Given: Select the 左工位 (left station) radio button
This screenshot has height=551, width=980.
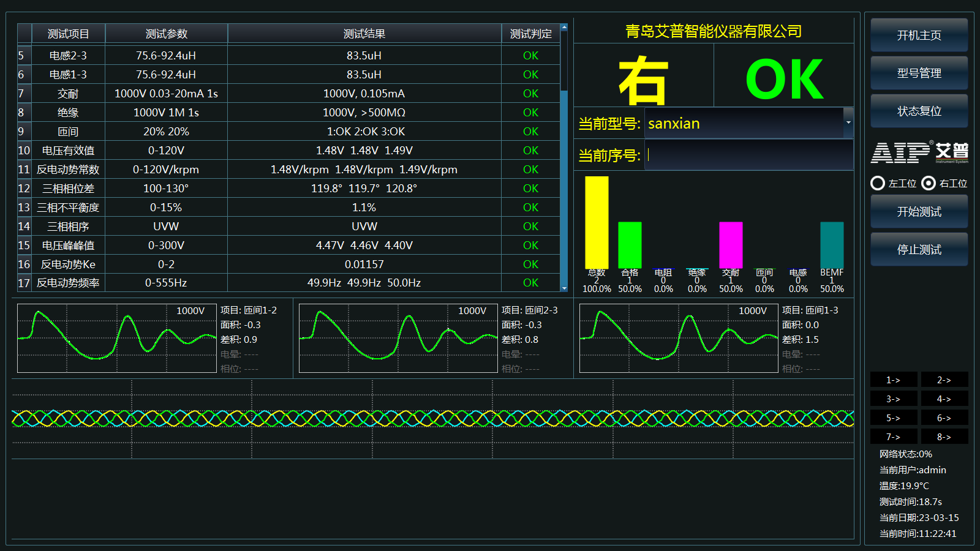Looking at the screenshot, I should click(x=878, y=183).
